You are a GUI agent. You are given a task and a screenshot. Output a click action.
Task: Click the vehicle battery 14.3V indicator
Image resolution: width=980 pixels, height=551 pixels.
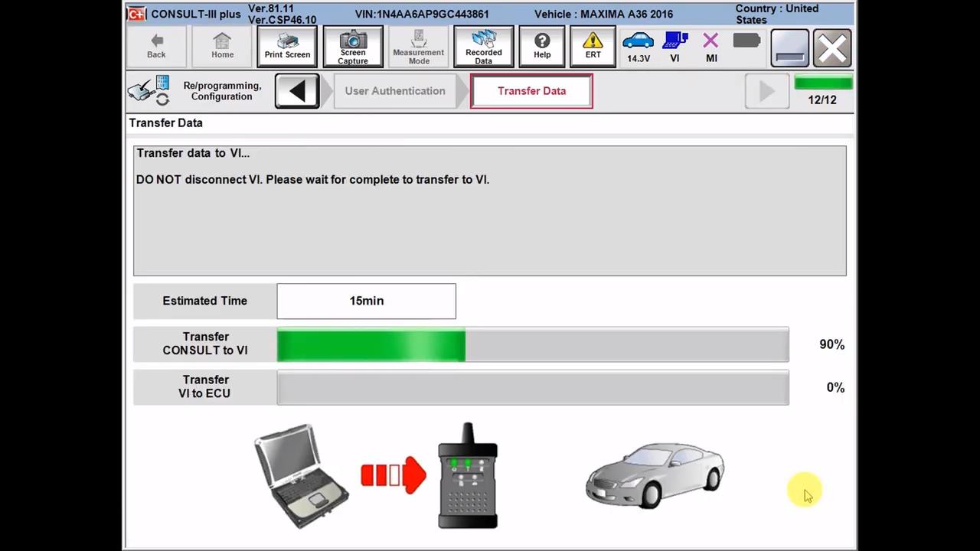[x=638, y=47]
